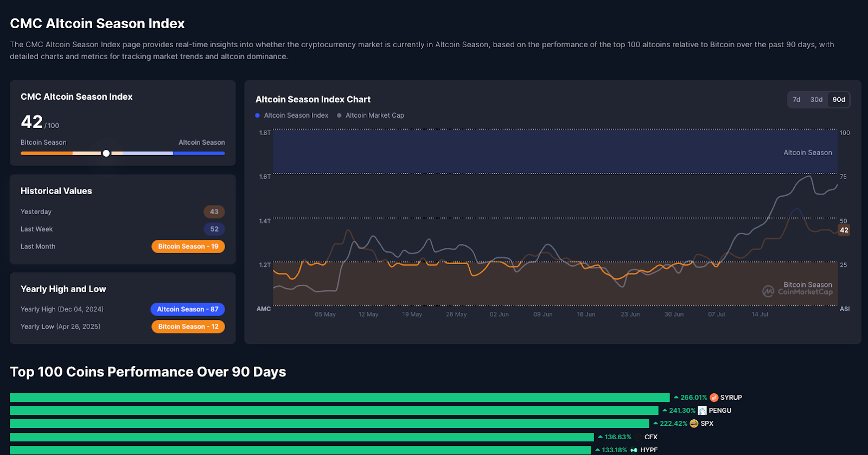Image resolution: width=868 pixels, height=455 pixels.
Task: Click the 05 May axis date
Action: 325,315
